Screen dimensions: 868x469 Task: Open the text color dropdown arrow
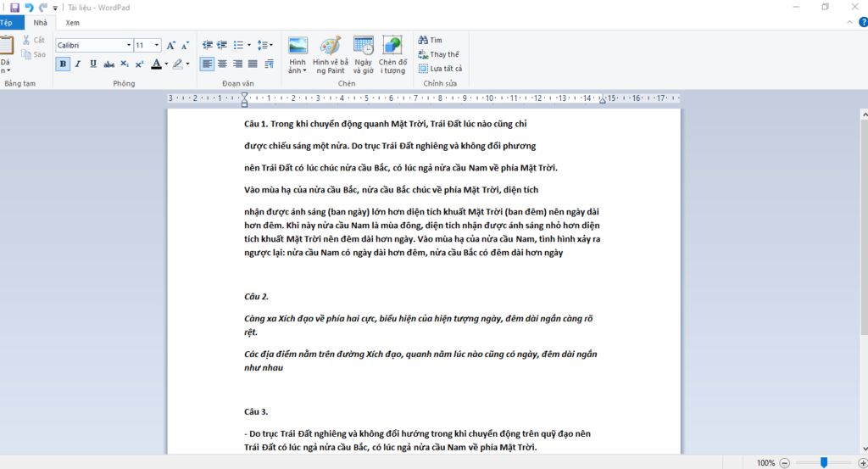166,64
